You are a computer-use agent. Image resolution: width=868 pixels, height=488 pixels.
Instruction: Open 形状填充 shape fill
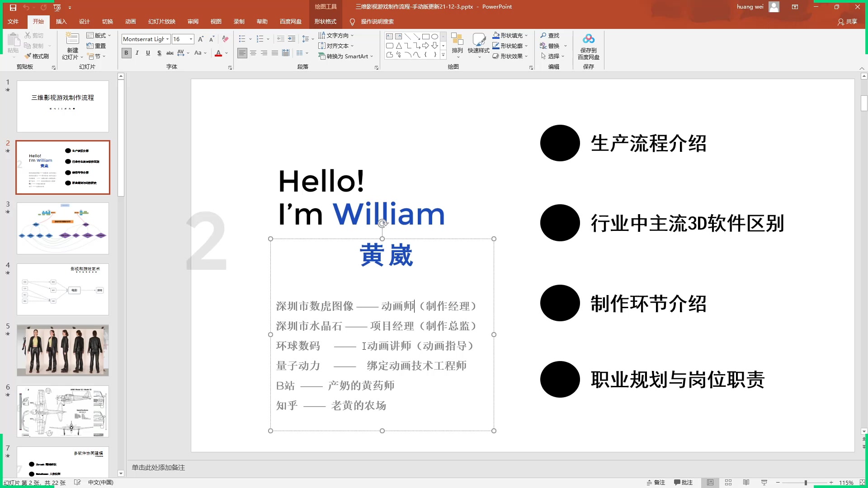[x=510, y=35]
